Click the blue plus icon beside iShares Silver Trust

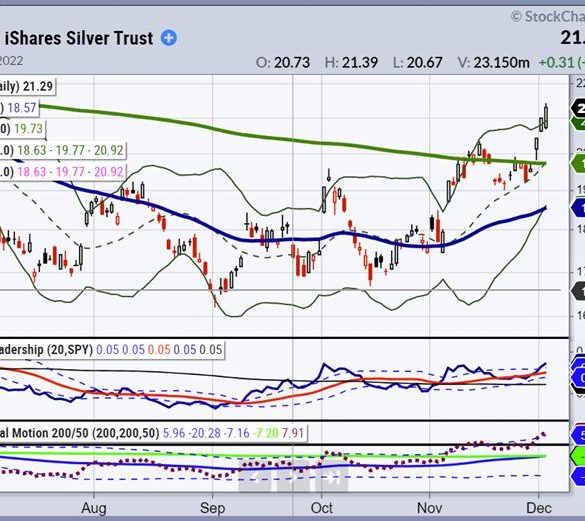(169, 38)
